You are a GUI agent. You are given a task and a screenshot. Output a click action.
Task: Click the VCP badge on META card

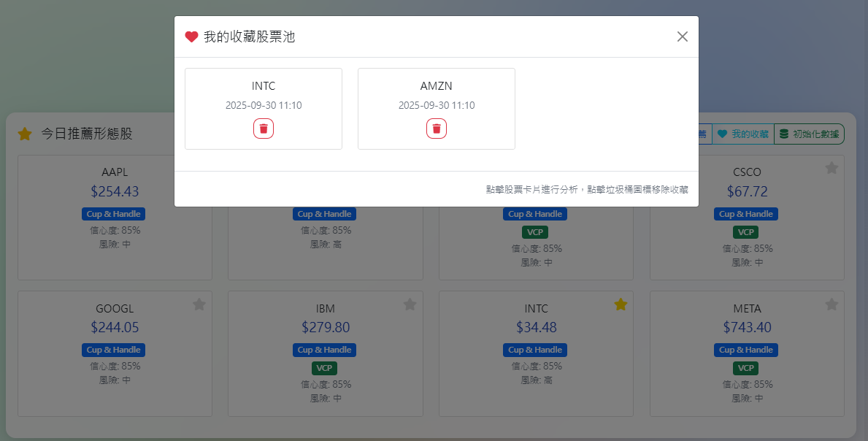(x=745, y=368)
